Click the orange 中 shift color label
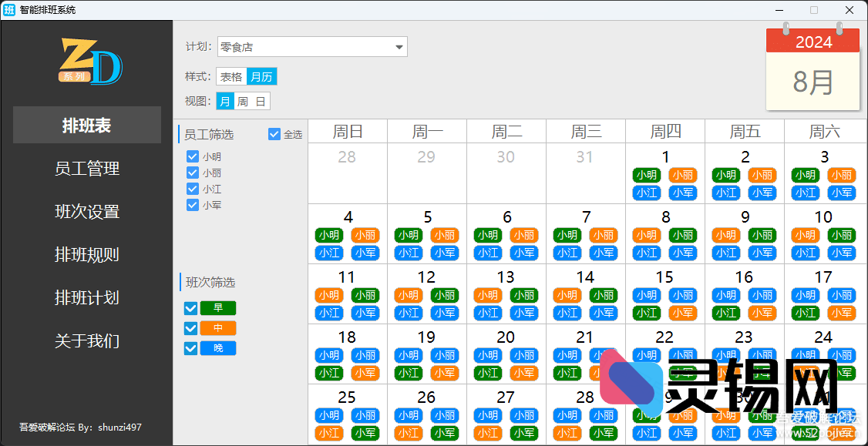 pos(217,328)
